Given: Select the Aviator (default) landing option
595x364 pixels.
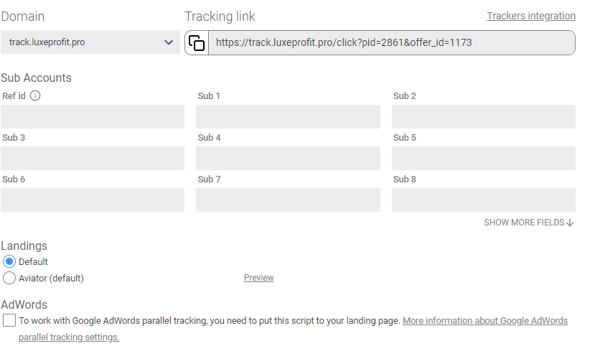Looking at the screenshot, I should pos(9,278).
